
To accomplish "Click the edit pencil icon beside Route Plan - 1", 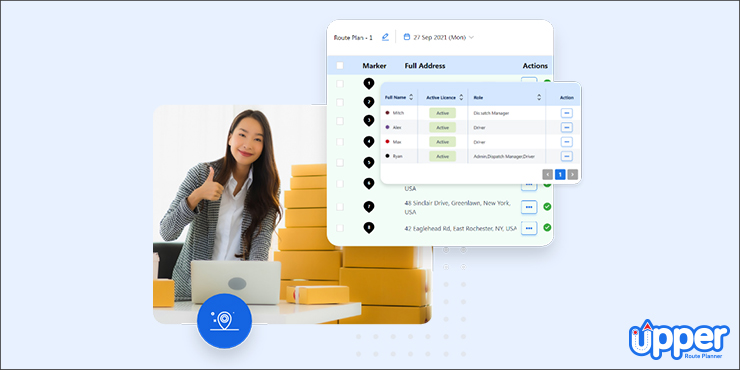I will [385, 37].
